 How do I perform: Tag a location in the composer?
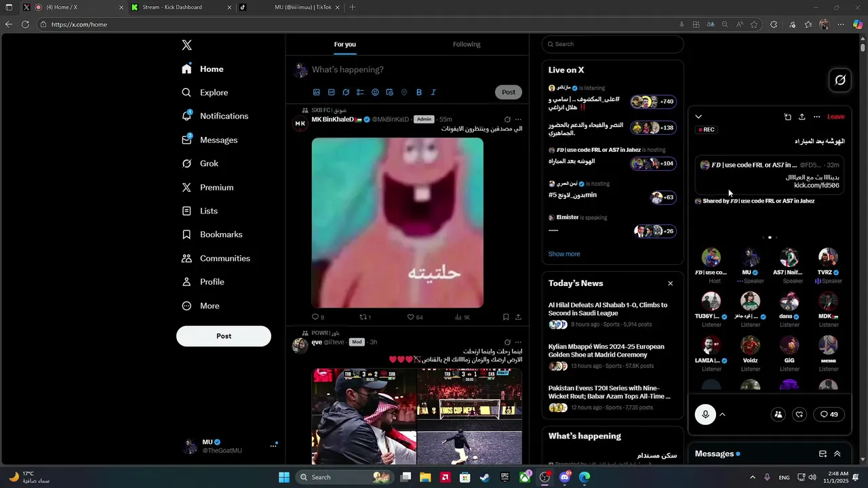(404, 92)
